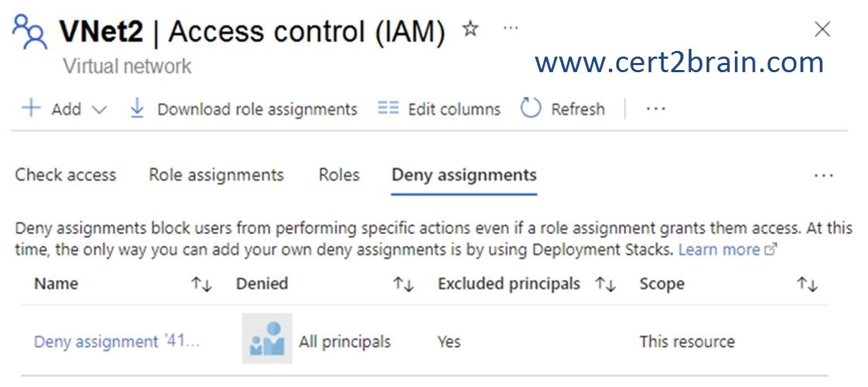Sort by Excluded principals column arrows
The width and height of the screenshot is (868, 387).
tap(605, 284)
